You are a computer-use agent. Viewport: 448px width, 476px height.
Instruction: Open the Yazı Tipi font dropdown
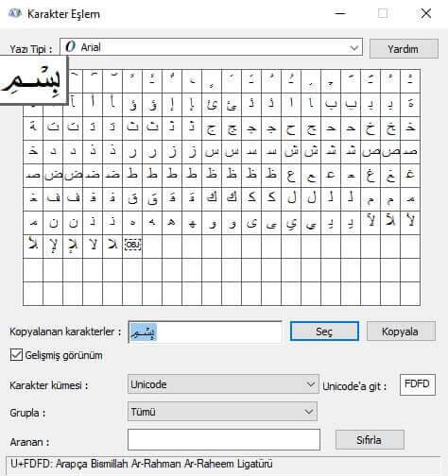point(211,47)
